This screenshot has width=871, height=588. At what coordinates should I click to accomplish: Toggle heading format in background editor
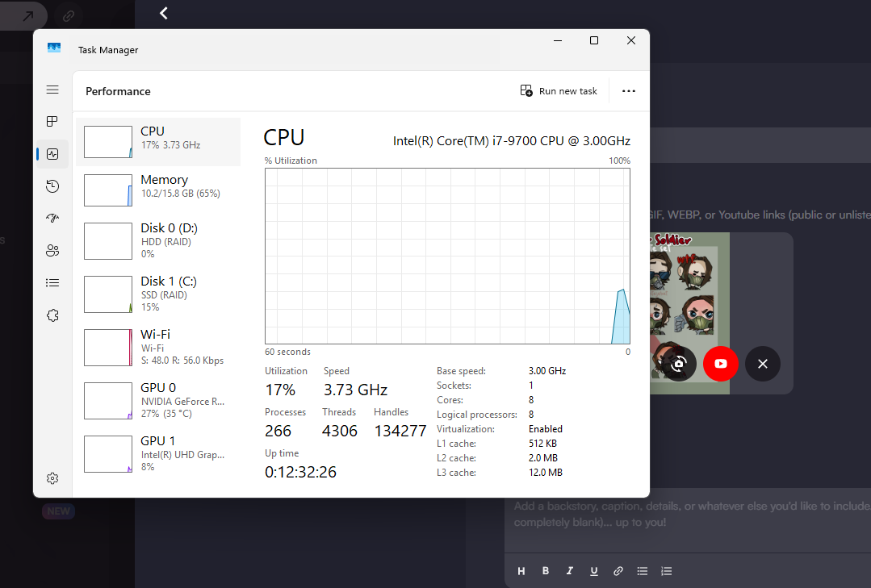click(x=521, y=571)
